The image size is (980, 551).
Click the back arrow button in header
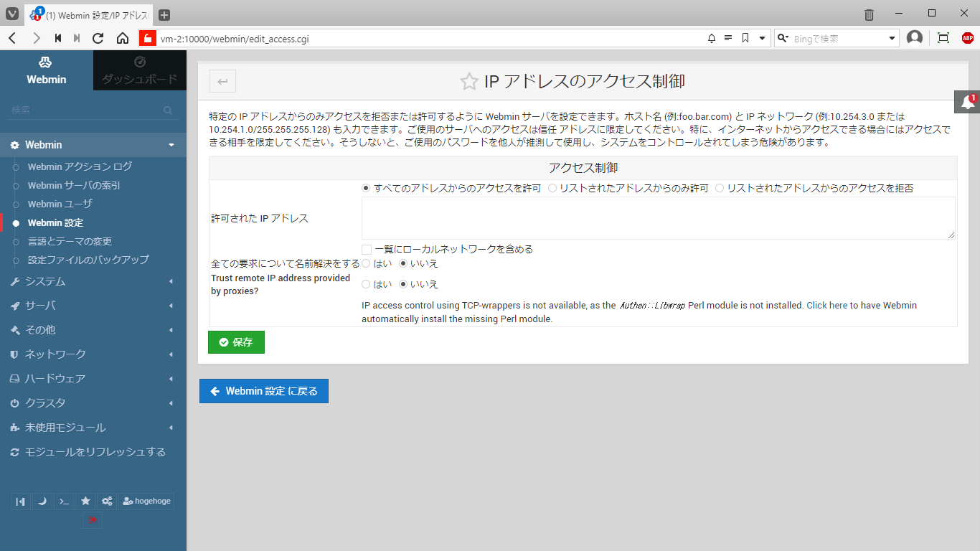tap(222, 82)
